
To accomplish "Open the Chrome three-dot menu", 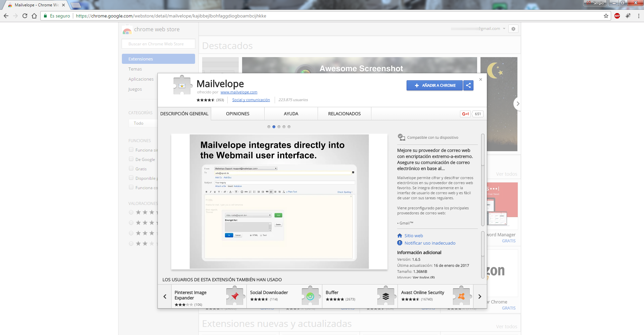I will (639, 16).
